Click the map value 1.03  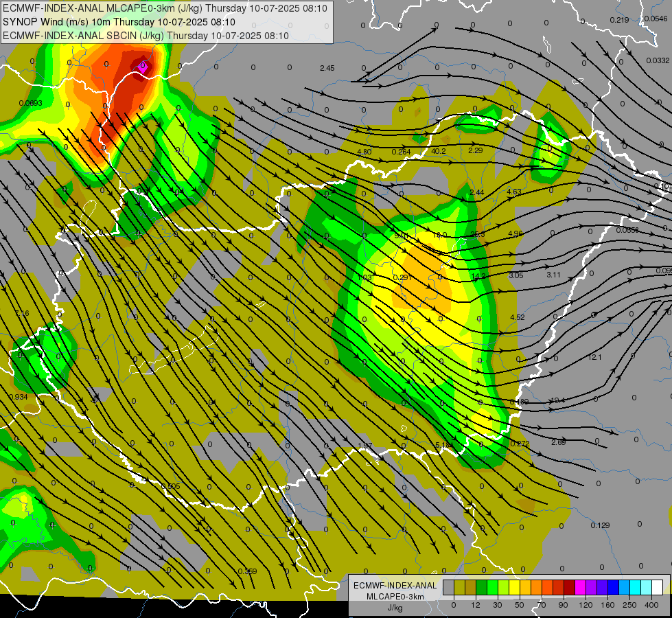[364, 277]
